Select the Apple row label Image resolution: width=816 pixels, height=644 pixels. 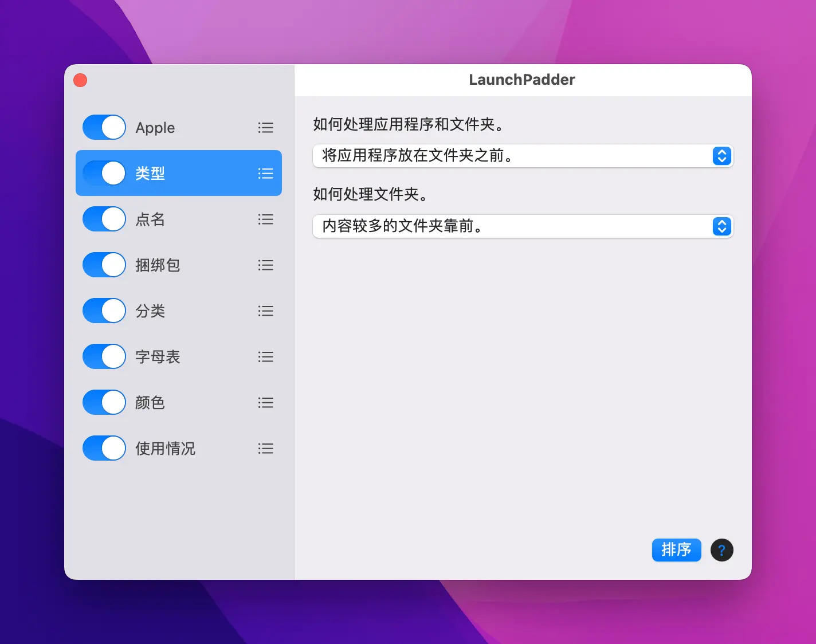coord(155,128)
